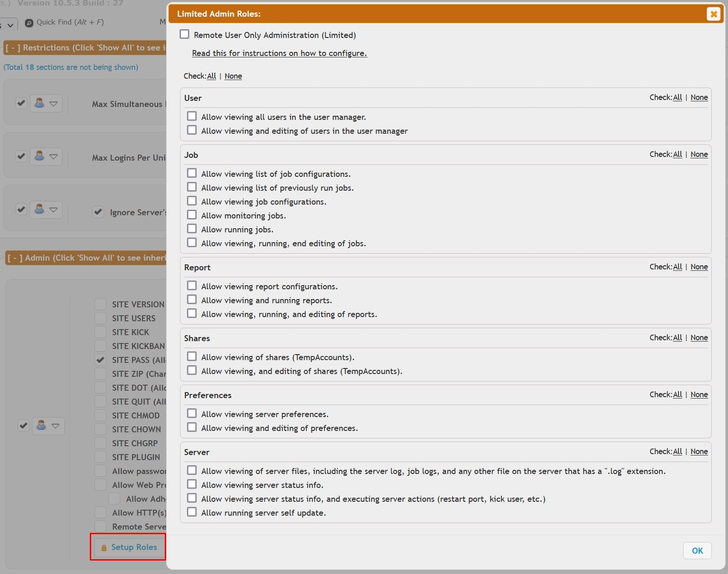Check Allow viewing of shares (TempAccounts)
728x574 pixels.
192,356
